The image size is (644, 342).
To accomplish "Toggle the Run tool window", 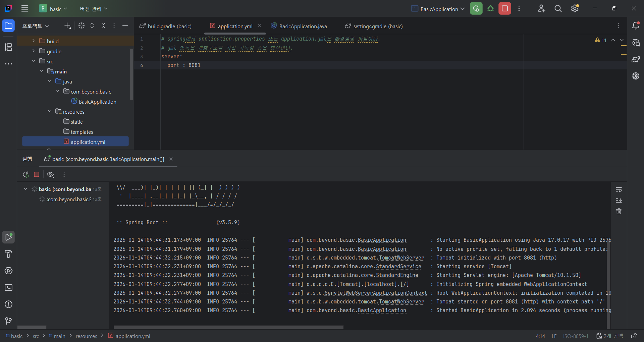I will tap(8, 237).
